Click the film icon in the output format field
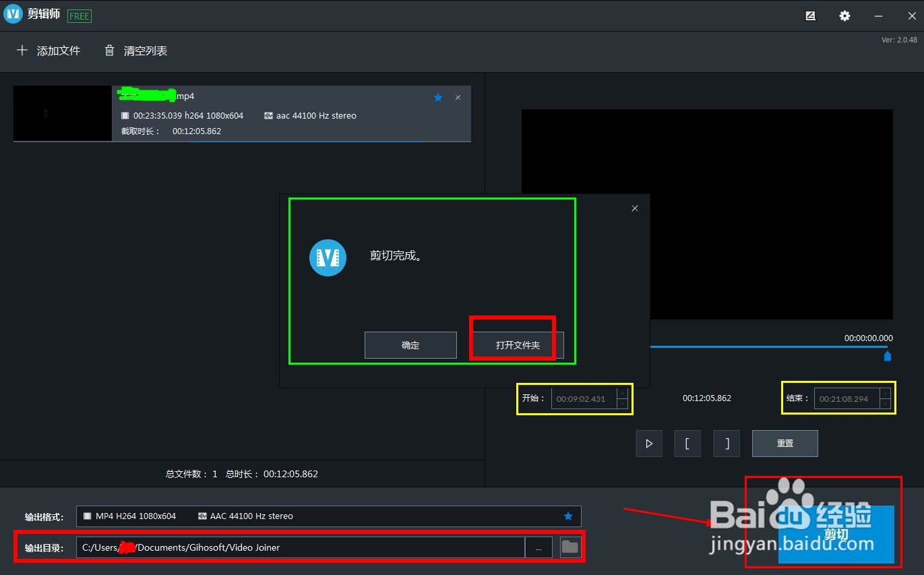Image resolution: width=924 pixels, height=575 pixels. pos(87,516)
